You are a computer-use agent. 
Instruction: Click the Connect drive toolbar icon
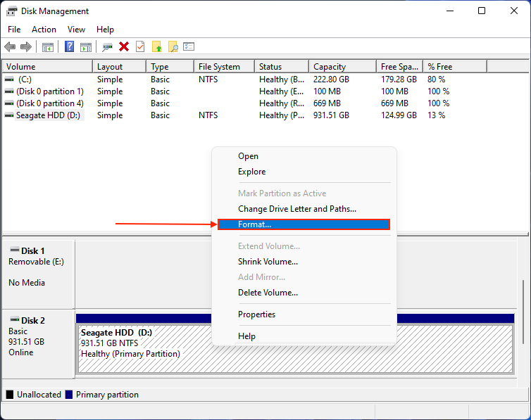click(x=107, y=47)
